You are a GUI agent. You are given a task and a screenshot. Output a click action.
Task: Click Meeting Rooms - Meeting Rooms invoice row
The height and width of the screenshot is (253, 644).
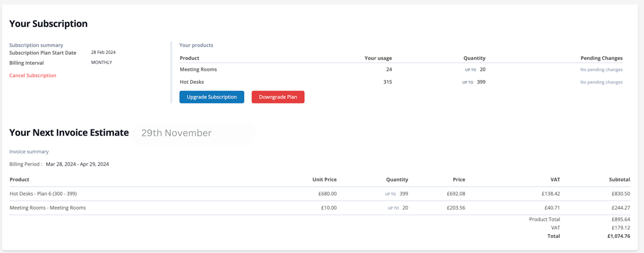48,208
